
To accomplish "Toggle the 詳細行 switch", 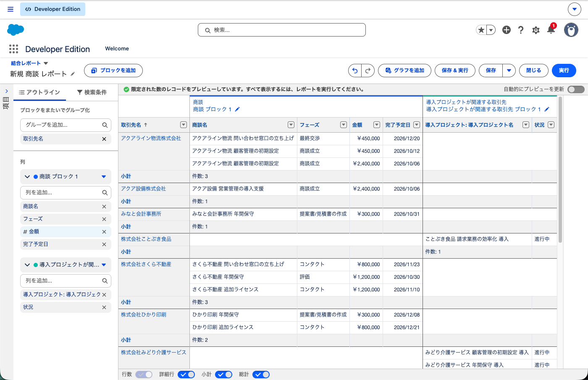I will pos(186,375).
